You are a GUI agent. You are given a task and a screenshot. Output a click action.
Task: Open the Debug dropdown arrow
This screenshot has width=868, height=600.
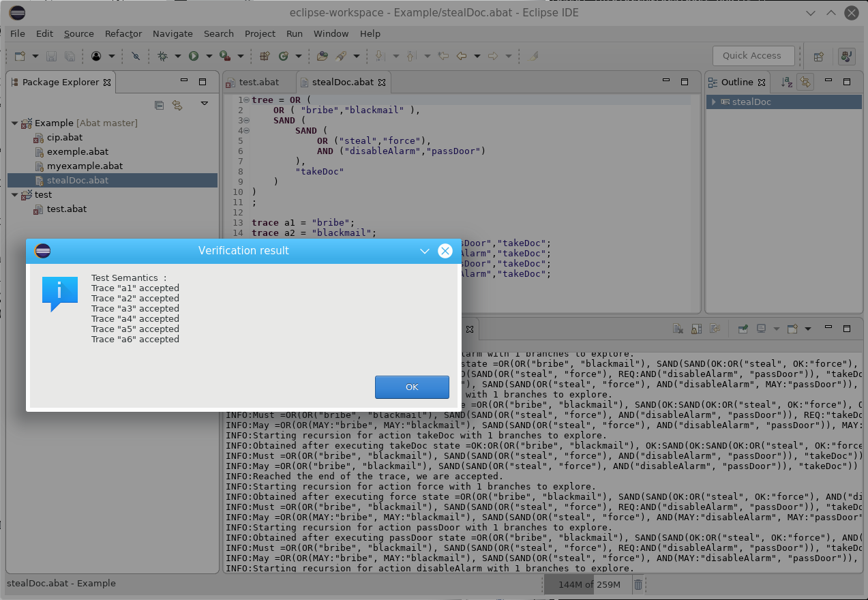[x=177, y=56]
